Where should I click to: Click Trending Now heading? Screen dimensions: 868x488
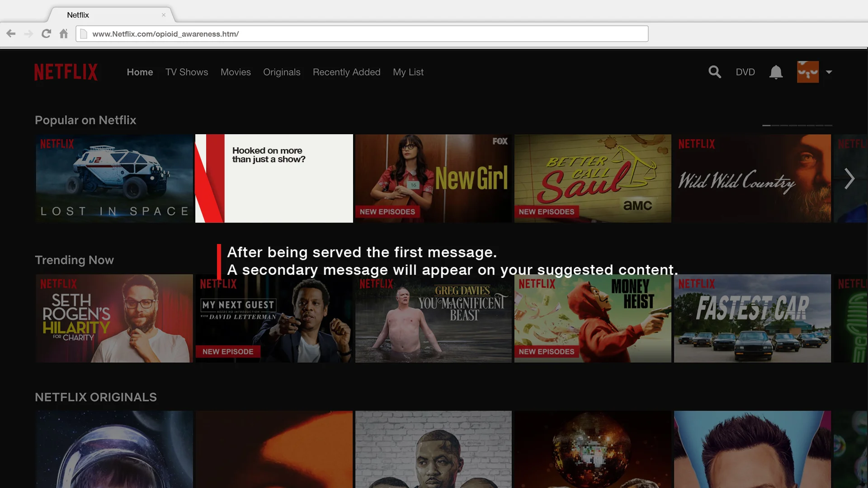[74, 260]
